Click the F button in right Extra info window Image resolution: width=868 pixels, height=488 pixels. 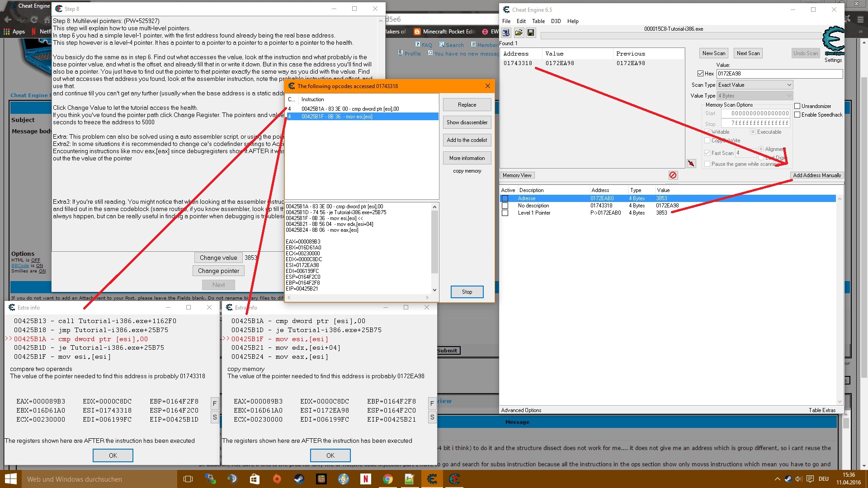[x=432, y=404]
